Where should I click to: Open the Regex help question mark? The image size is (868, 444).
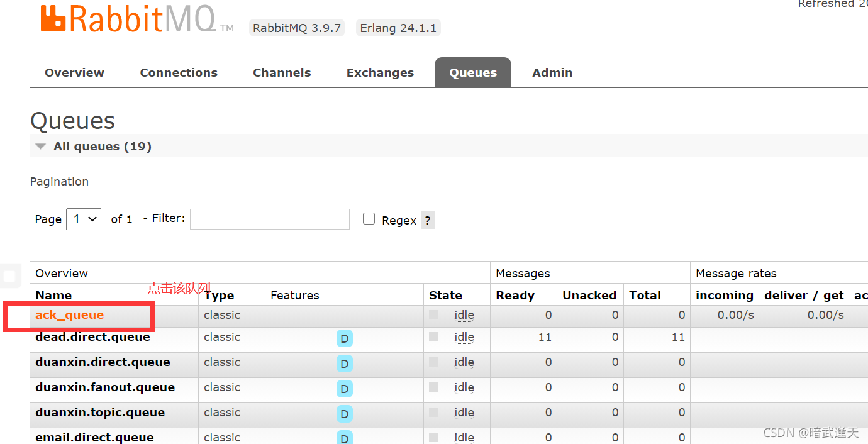tap(428, 220)
